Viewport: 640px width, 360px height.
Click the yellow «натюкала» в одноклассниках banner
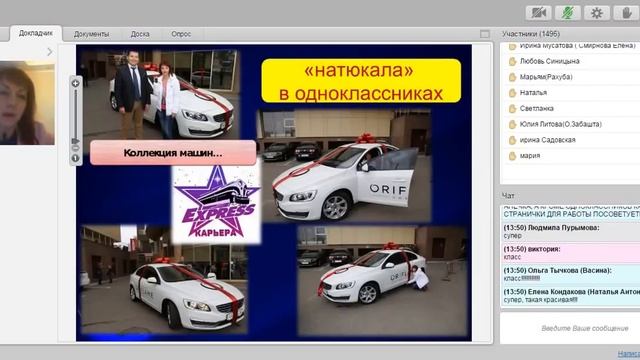(361, 81)
